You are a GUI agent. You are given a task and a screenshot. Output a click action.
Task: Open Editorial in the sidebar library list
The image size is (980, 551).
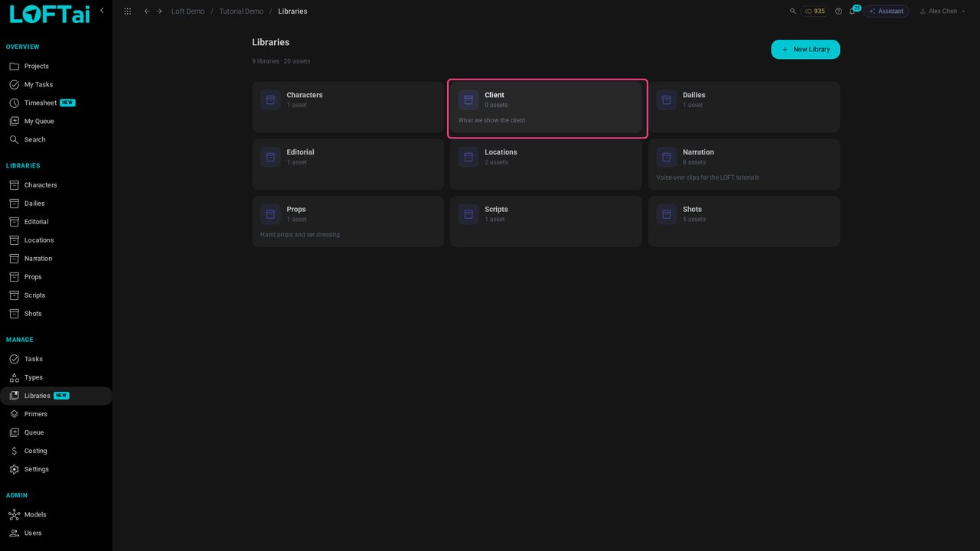[56, 222]
